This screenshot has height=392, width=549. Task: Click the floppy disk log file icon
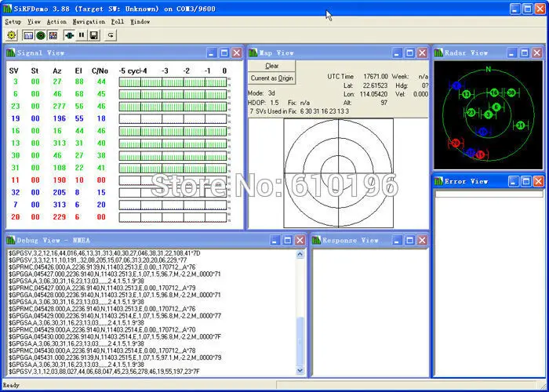93,35
